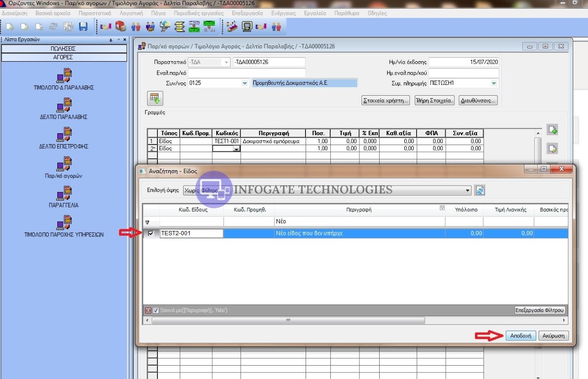Click the computer monitor toolbar icon

[247, 26]
